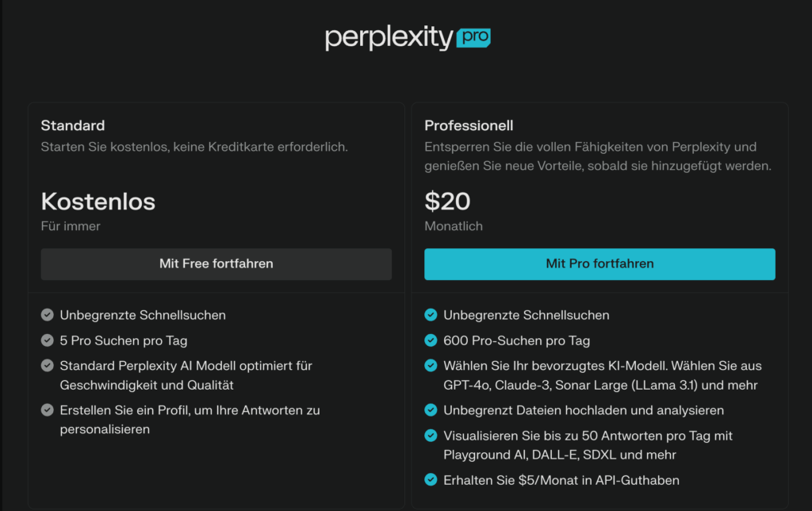Click teal checkmark beside Erhalten Sie $5/Monat
The height and width of the screenshot is (511, 812).
[431, 480]
